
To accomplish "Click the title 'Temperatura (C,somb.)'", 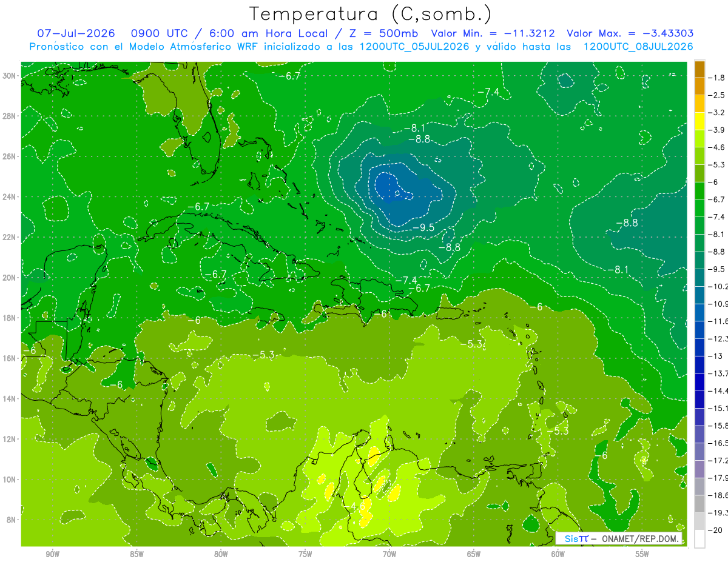I will pyautogui.click(x=370, y=14).
